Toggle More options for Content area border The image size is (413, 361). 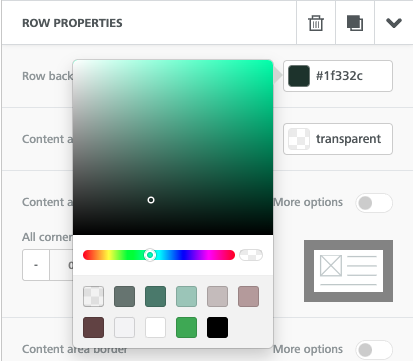tap(374, 350)
